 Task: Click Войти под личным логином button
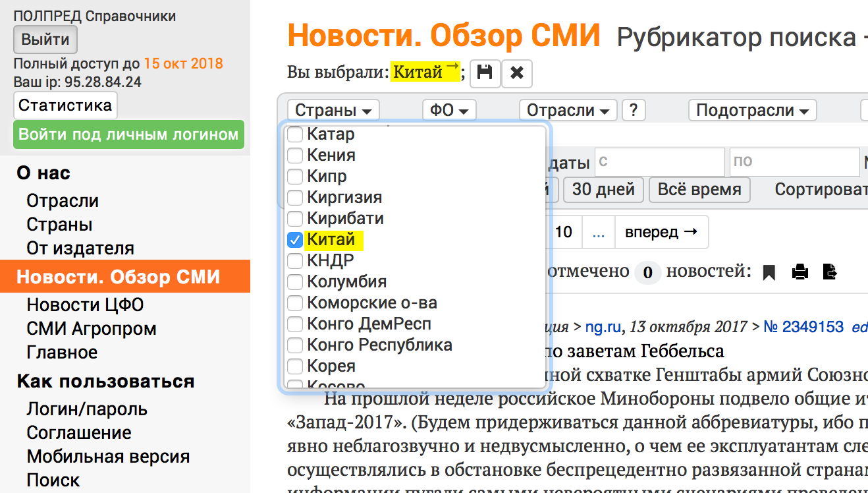[128, 134]
